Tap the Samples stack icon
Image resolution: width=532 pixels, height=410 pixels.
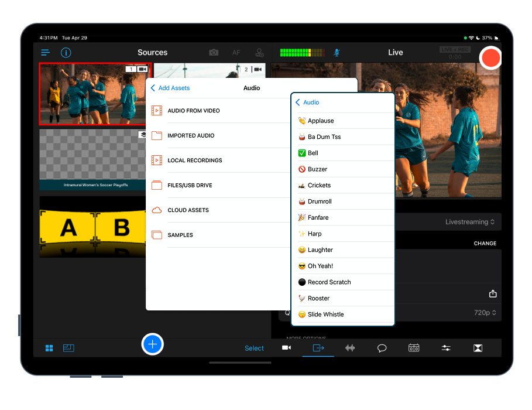click(x=156, y=235)
